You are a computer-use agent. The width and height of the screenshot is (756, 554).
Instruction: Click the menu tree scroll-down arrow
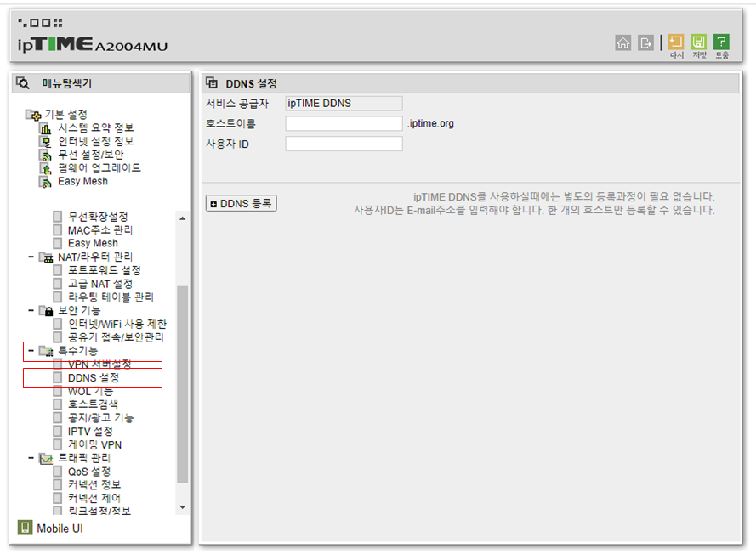(x=182, y=506)
